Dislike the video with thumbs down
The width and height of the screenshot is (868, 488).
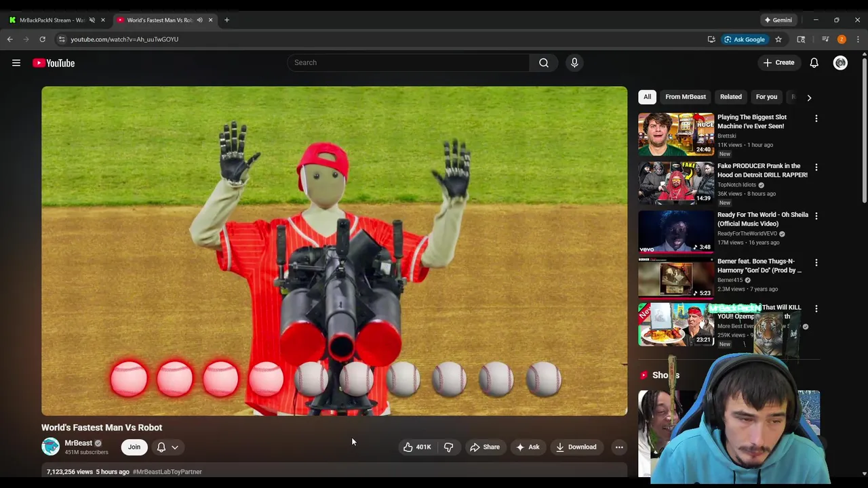[x=448, y=447]
